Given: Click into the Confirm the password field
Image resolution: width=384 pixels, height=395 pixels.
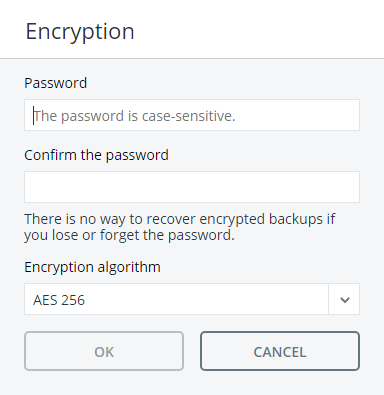Looking at the screenshot, I should pyautogui.click(x=192, y=187).
